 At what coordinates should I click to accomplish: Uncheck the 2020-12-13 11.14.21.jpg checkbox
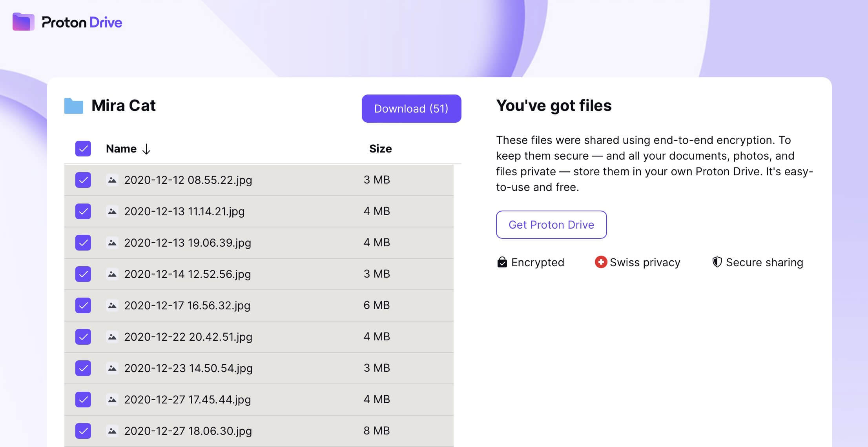(83, 211)
